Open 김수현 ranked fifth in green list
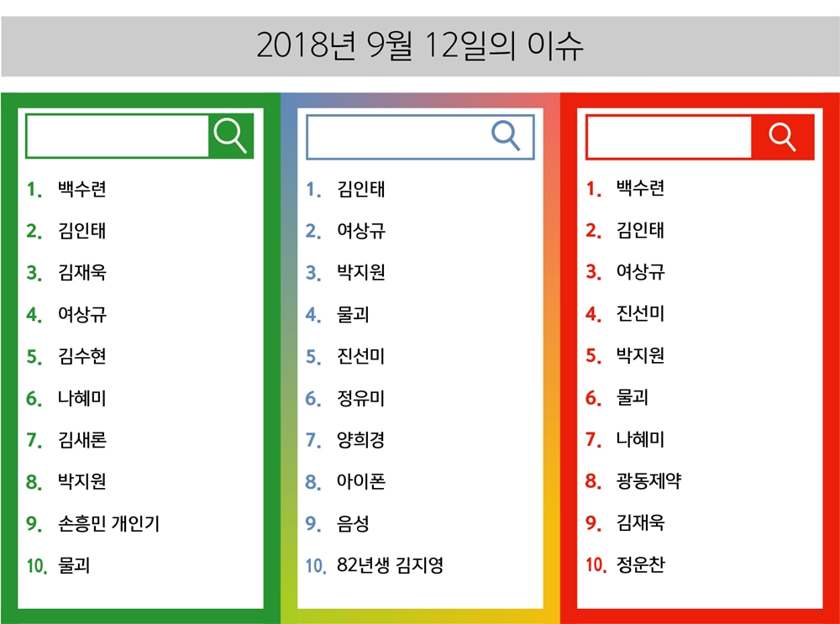 coord(82,355)
